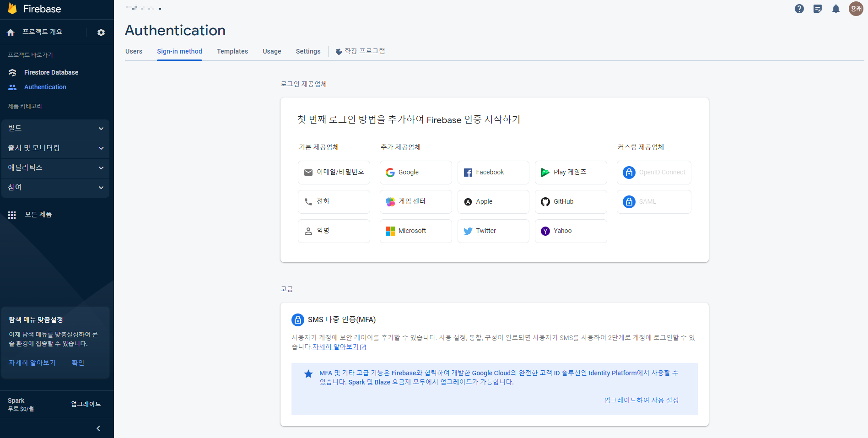Click the Firebase logo icon
Screen dimensions: 868x438
point(12,9)
